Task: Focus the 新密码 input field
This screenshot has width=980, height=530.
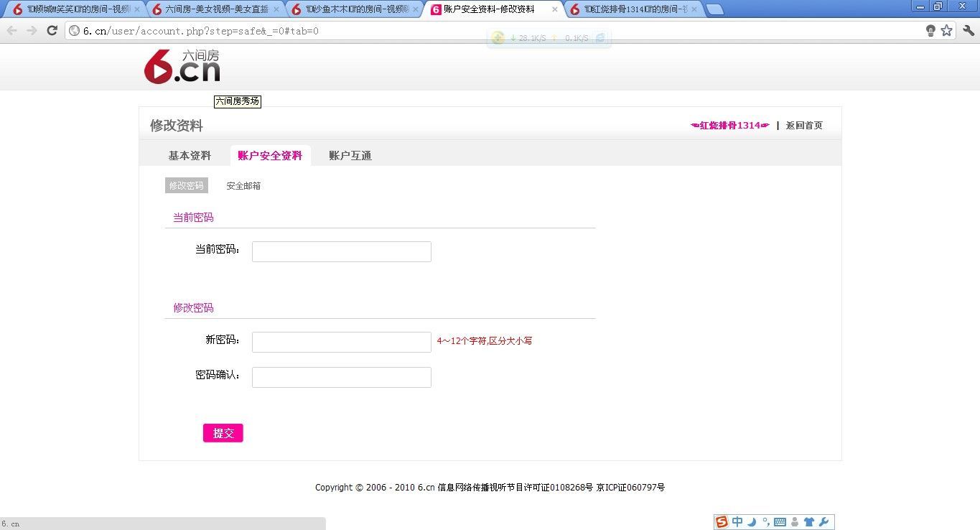Action: pyautogui.click(x=342, y=342)
